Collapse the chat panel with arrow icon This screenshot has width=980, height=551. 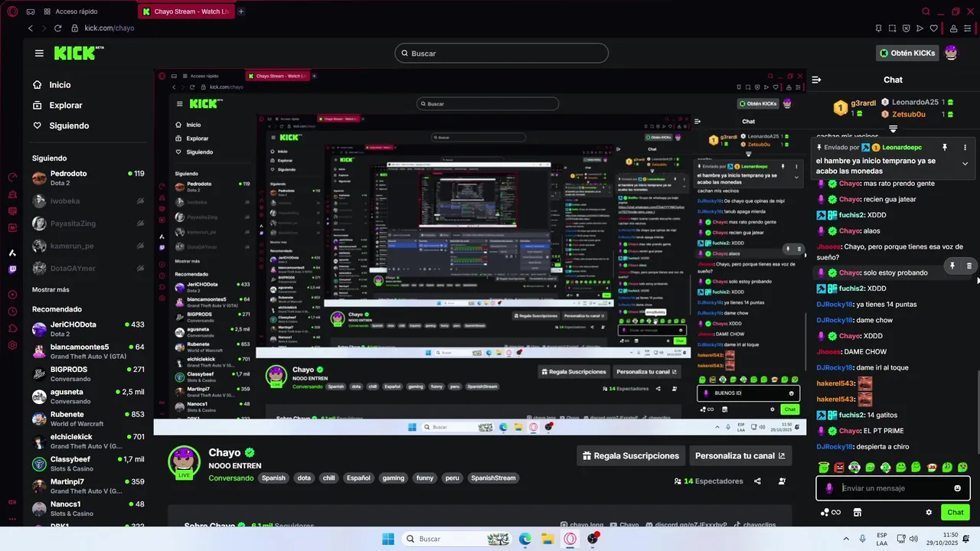click(816, 80)
